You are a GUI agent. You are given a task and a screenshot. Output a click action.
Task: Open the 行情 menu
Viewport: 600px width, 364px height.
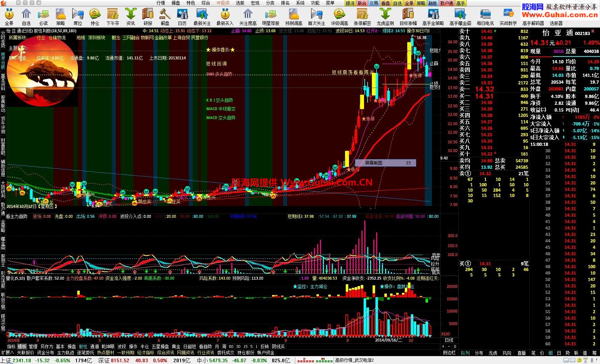pos(161,3)
